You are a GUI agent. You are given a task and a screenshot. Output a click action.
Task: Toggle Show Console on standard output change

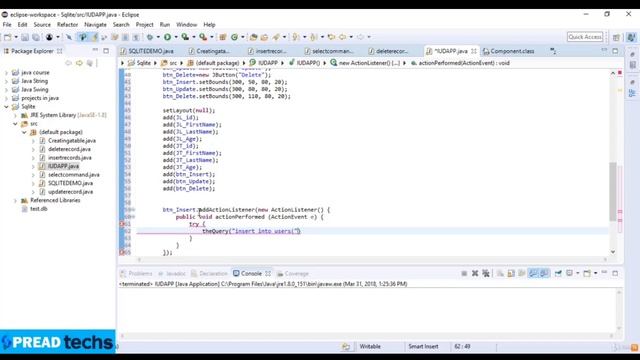533,273
